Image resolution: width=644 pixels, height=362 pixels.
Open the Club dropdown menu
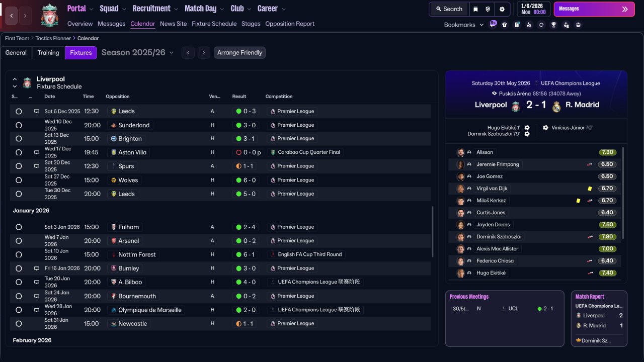[241, 9]
